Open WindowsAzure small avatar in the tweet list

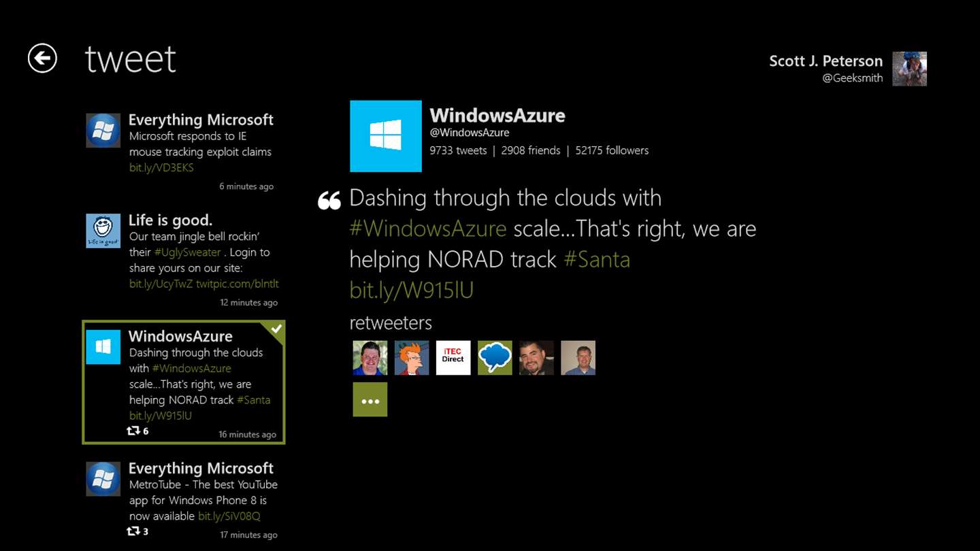point(103,347)
